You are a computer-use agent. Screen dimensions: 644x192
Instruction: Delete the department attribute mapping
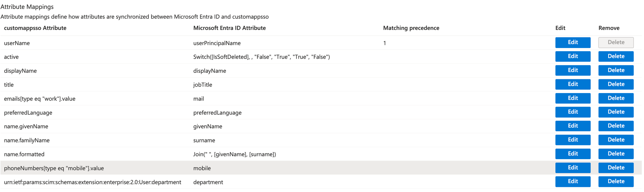(616, 182)
